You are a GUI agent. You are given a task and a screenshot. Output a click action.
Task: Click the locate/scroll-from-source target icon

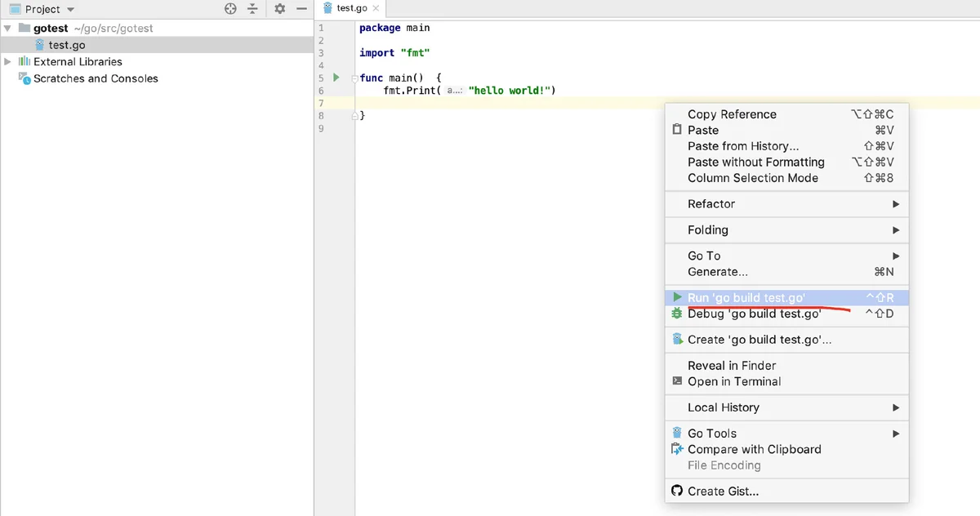point(230,9)
